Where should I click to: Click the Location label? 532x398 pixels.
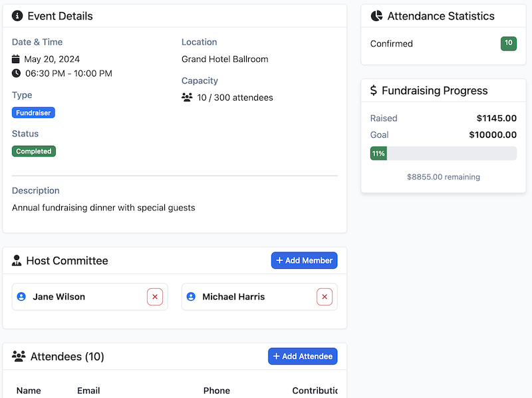pyautogui.click(x=199, y=42)
